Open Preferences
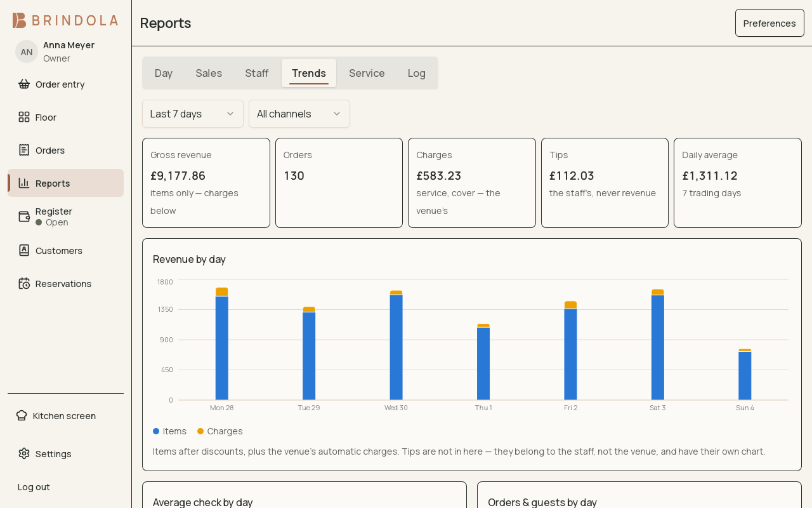Viewport: 812px width, 508px height. point(769,23)
